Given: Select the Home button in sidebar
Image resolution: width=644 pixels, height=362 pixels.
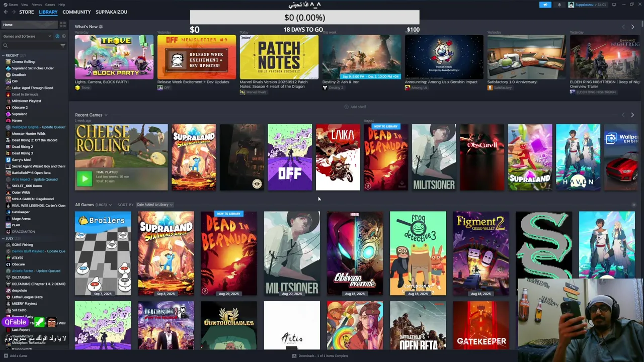Looking at the screenshot, I should (x=30, y=25).
